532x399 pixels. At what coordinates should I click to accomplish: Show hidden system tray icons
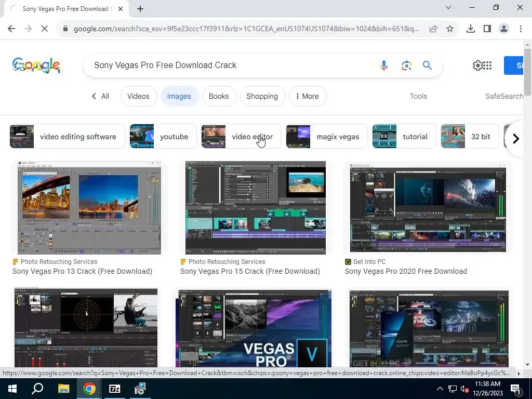click(440, 389)
